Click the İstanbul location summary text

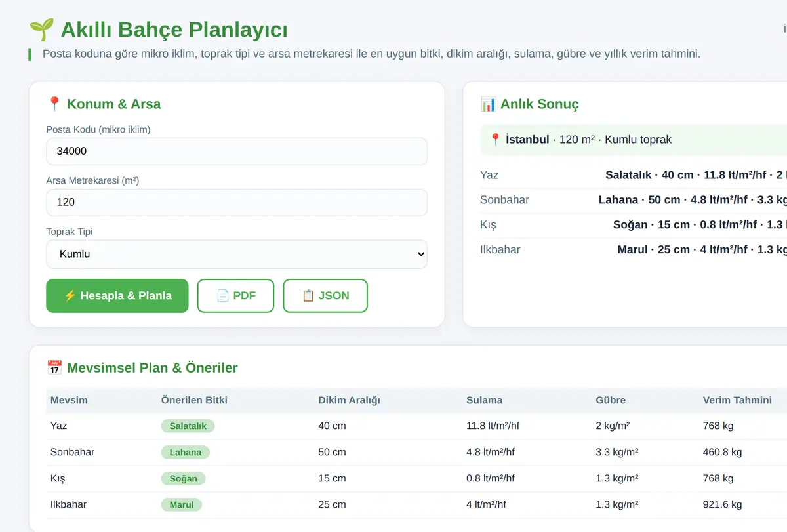click(589, 139)
